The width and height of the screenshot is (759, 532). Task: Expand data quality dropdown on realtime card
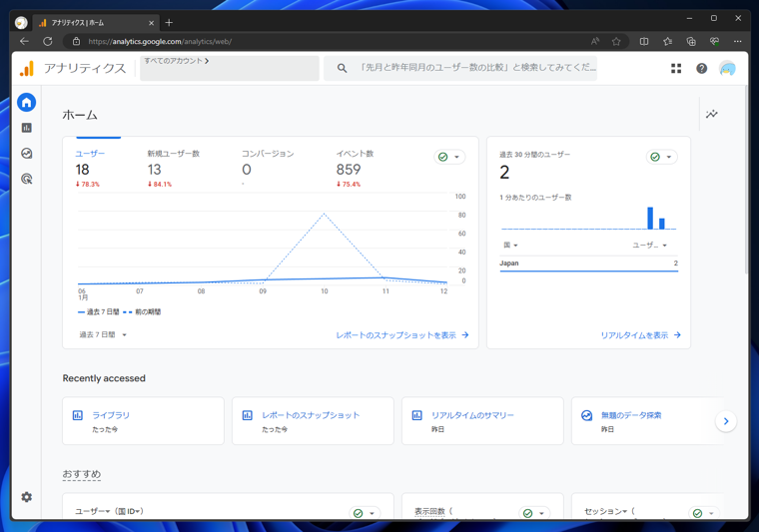[x=662, y=157]
